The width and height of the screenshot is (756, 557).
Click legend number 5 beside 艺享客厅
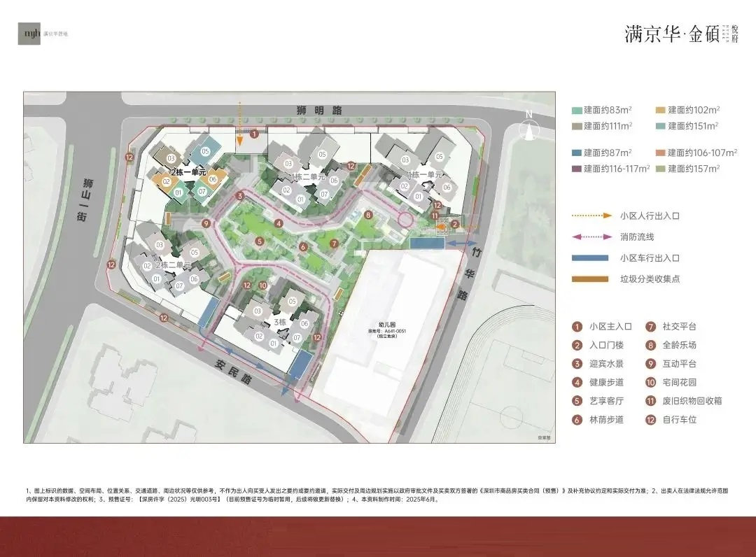point(577,401)
